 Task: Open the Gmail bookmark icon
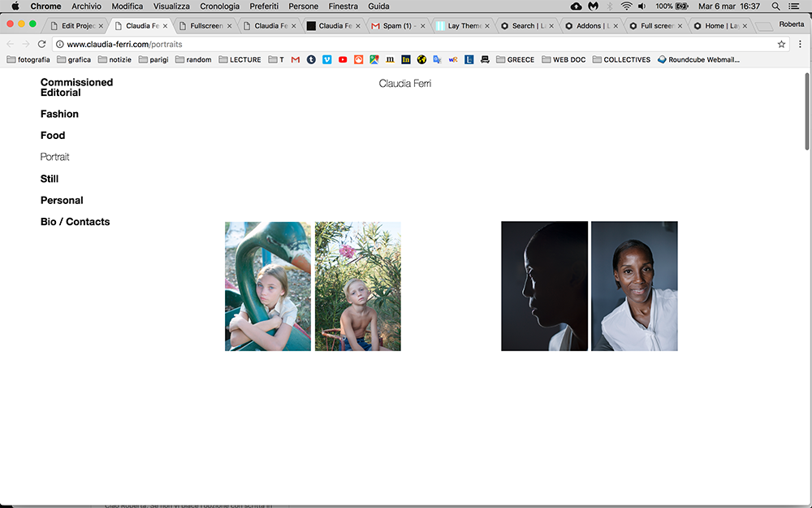(x=296, y=59)
